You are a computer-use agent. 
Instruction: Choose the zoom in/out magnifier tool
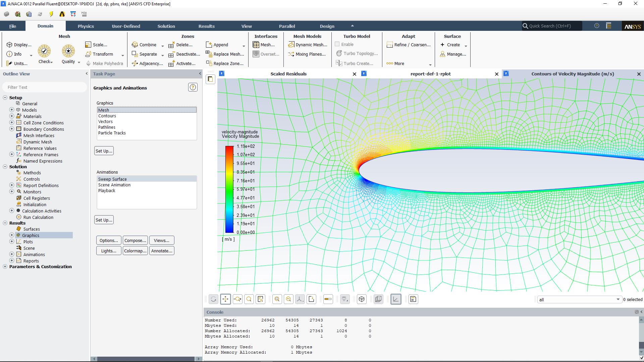point(237,299)
